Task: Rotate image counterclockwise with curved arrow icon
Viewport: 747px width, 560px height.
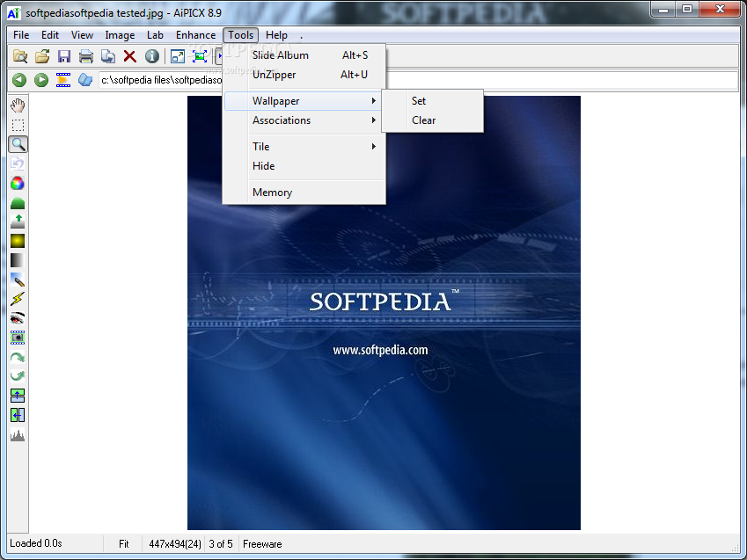Action: pyautogui.click(x=18, y=376)
